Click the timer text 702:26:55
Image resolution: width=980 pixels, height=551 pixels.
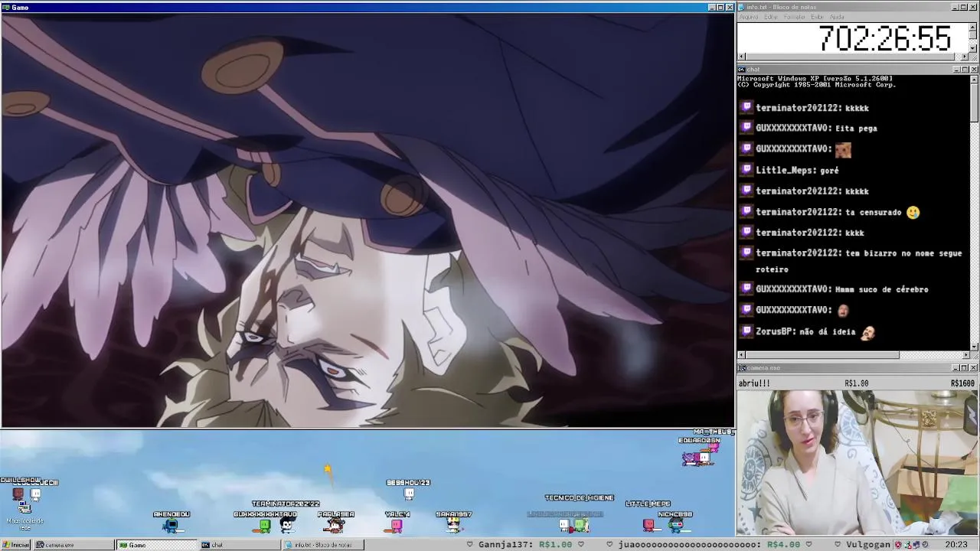(885, 38)
